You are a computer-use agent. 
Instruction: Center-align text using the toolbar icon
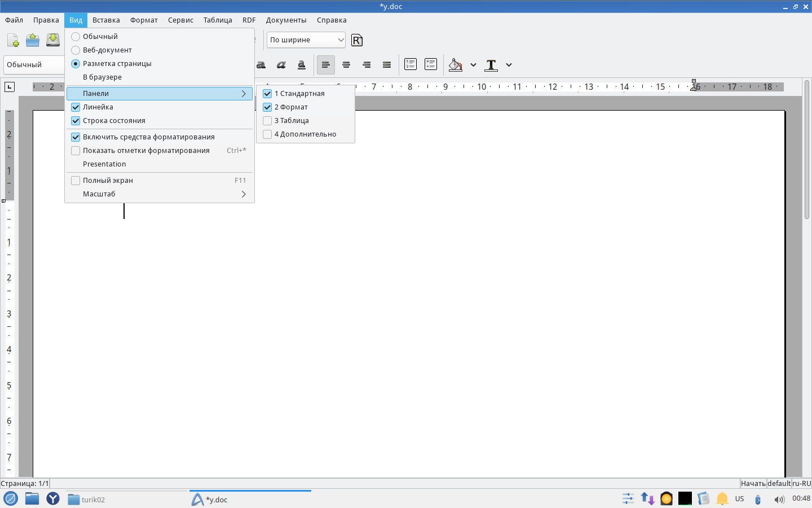346,65
